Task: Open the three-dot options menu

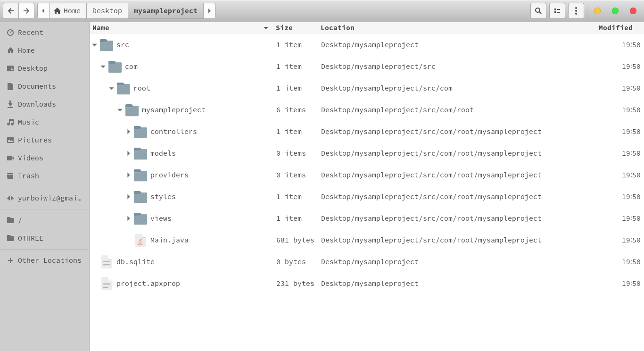Action: [576, 11]
